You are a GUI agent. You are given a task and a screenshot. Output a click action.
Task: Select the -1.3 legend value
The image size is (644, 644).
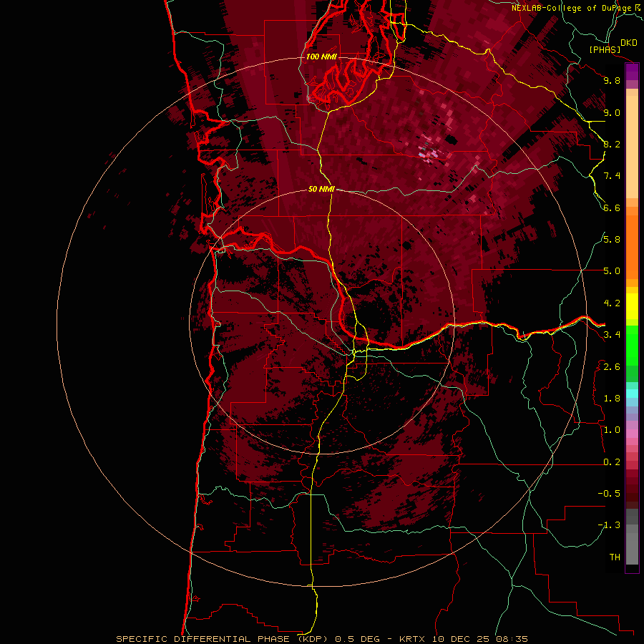(x=609, y=525)
